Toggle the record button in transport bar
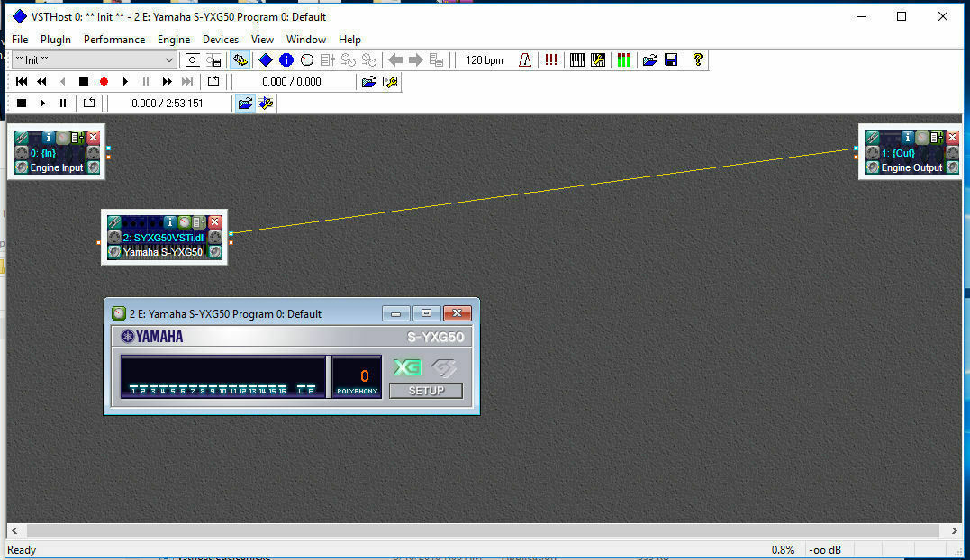970x560 pixels. 104,82
